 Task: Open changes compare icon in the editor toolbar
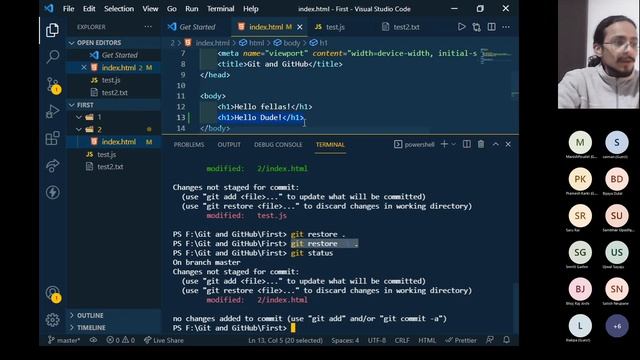point(476,27)
